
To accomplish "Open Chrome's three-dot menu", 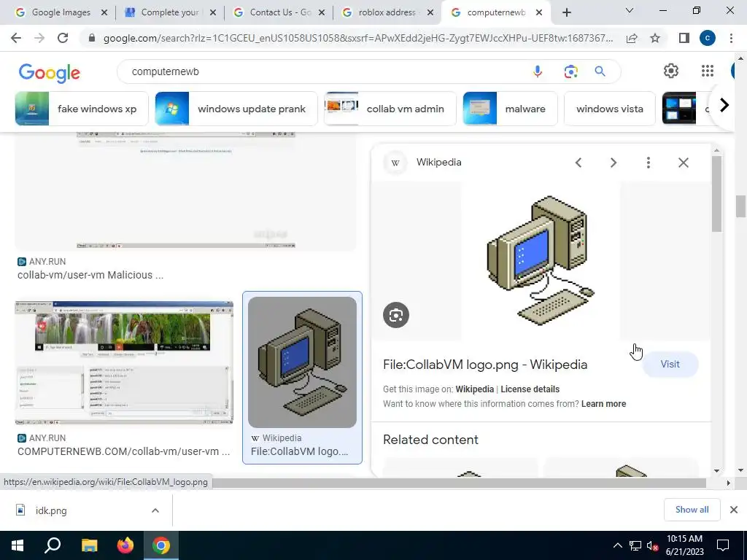I will pos(731,38).
